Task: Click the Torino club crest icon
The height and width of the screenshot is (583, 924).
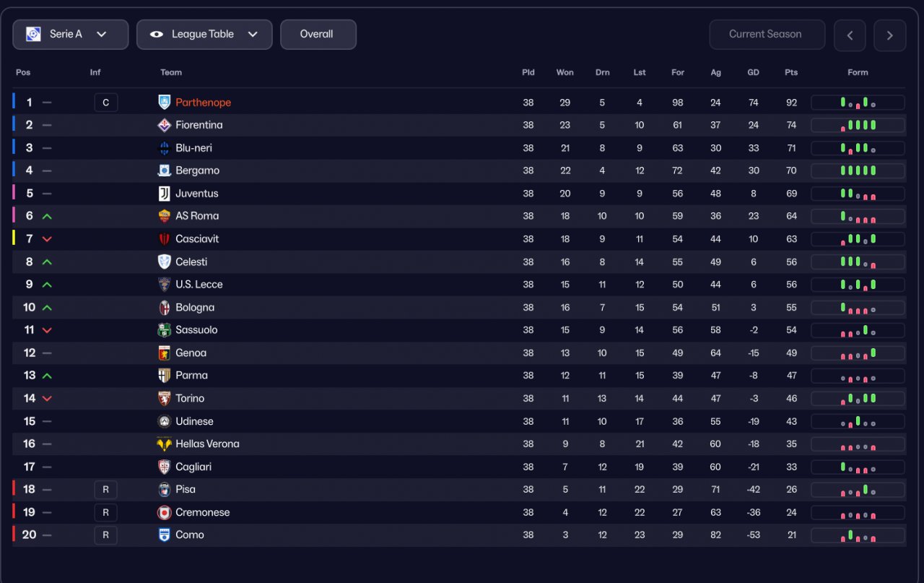Action: click(165, 398)
